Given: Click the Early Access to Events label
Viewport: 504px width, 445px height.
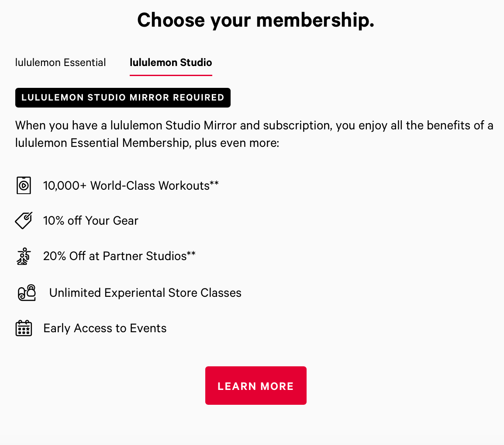Looking at the screenshot, I should click(105, 328).
